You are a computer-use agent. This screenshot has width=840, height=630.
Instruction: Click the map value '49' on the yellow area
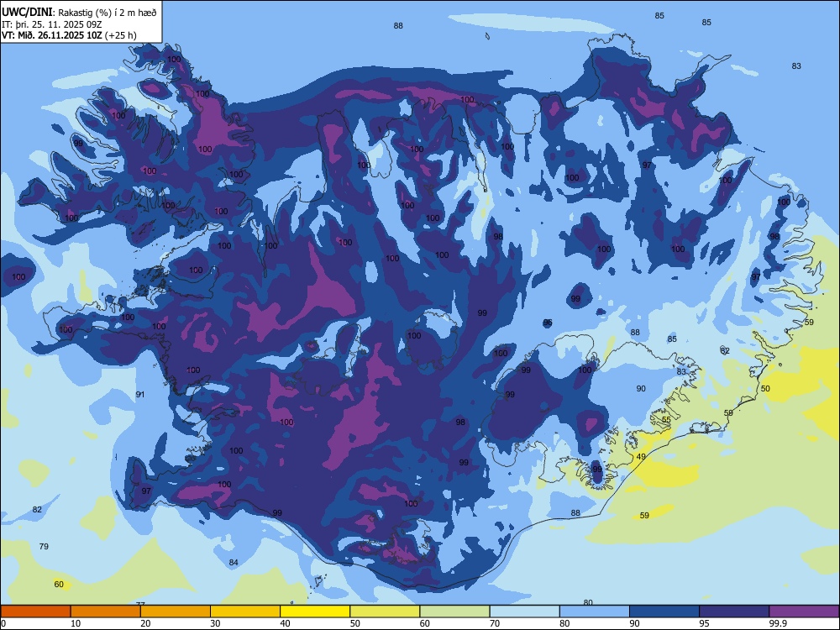(x=641, y=457)
